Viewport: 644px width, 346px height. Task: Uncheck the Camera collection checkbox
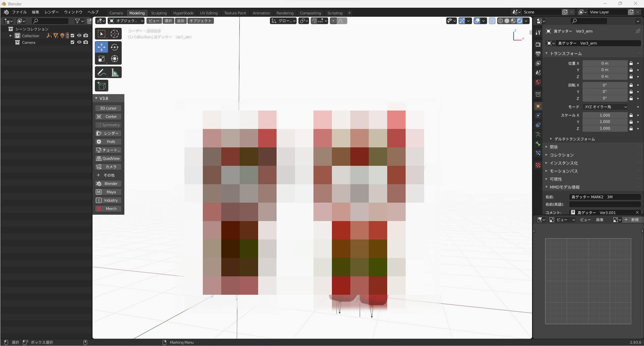(72, 43)
